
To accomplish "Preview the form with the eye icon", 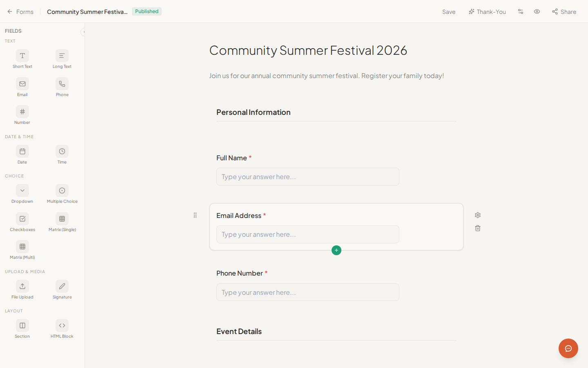I will [x=537, y=11].
